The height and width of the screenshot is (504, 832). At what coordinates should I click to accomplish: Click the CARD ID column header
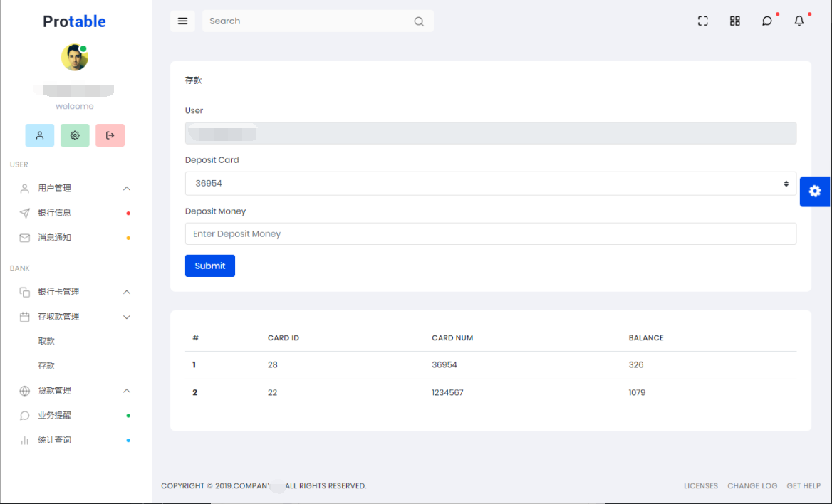pyautogui.click(x=284, y=338)
